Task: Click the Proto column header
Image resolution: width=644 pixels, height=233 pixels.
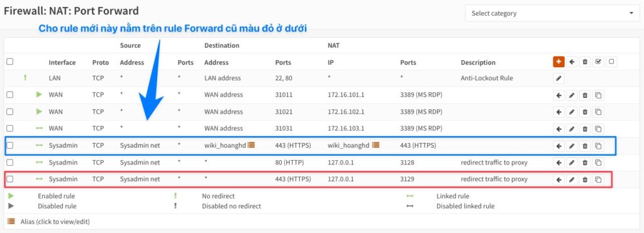Action: point(101,63)
